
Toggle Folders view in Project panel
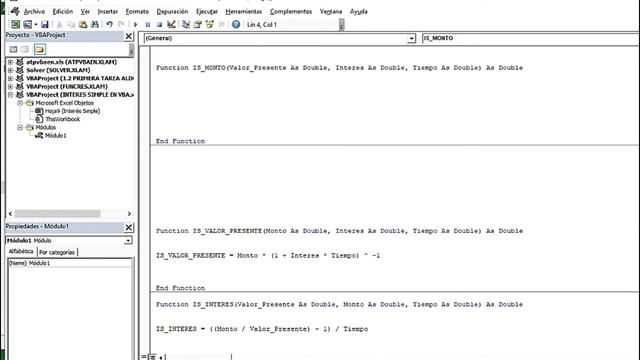[39, 49]
